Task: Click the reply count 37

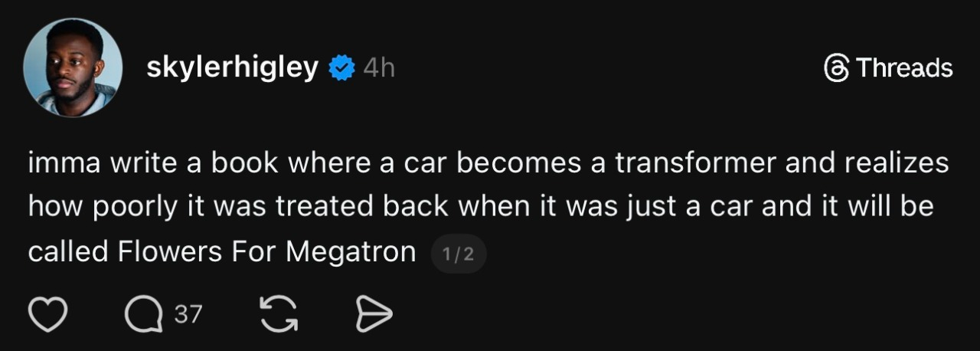Action: 188,313
